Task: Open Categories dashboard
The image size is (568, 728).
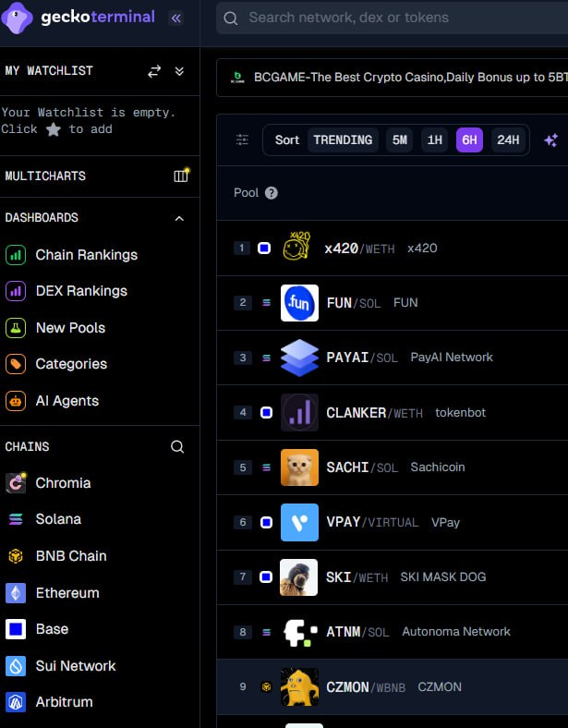Action: [x=71, y=364]
